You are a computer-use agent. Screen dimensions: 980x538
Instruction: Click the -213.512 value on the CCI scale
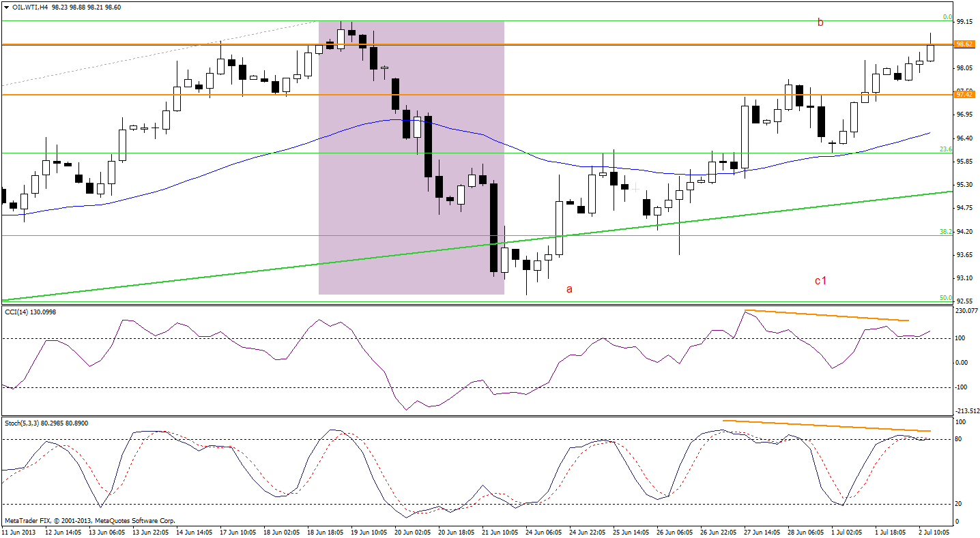(967, 411)
